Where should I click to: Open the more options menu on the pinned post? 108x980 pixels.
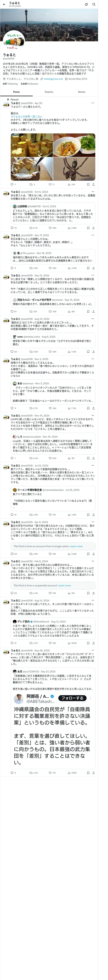tap(93, 103)
